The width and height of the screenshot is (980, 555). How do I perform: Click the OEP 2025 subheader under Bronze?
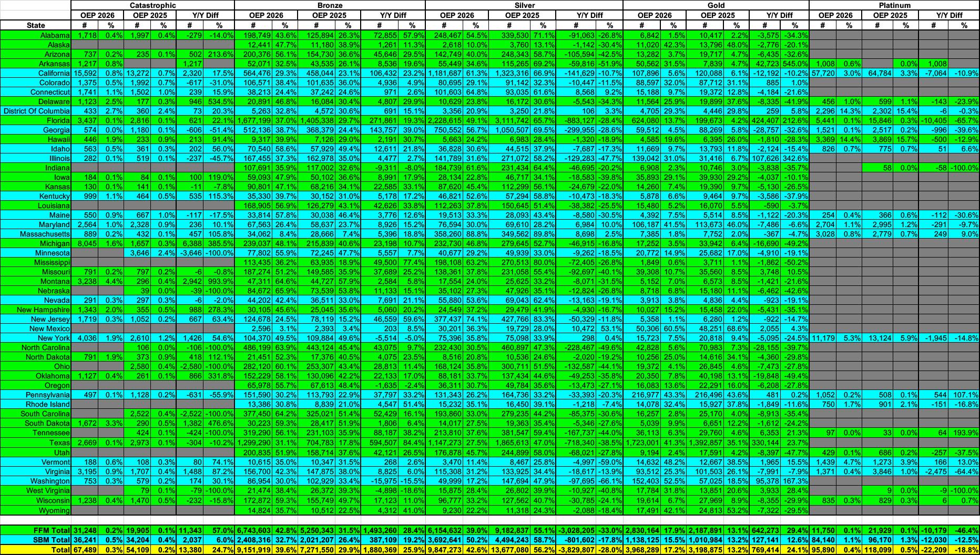[329, 15]
